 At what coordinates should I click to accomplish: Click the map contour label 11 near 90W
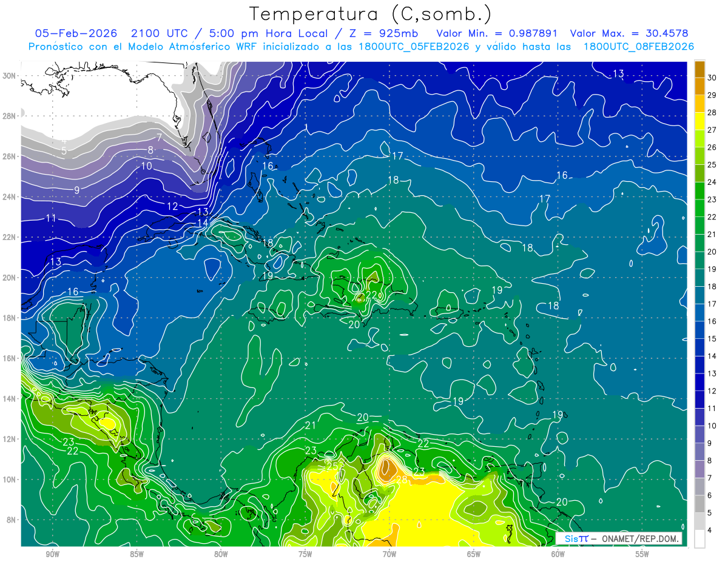pyautogui.click(x=52, y=218)
